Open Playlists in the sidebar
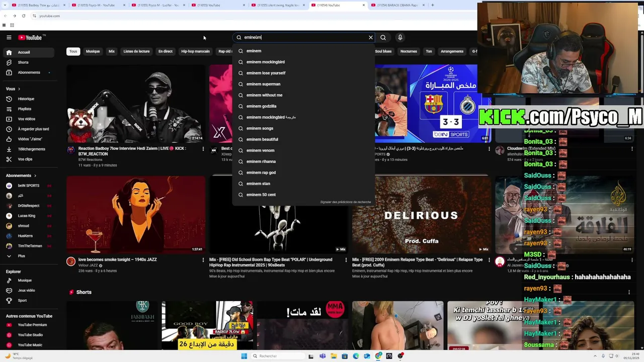Screen dimensions: 644x362 point(30,109)
